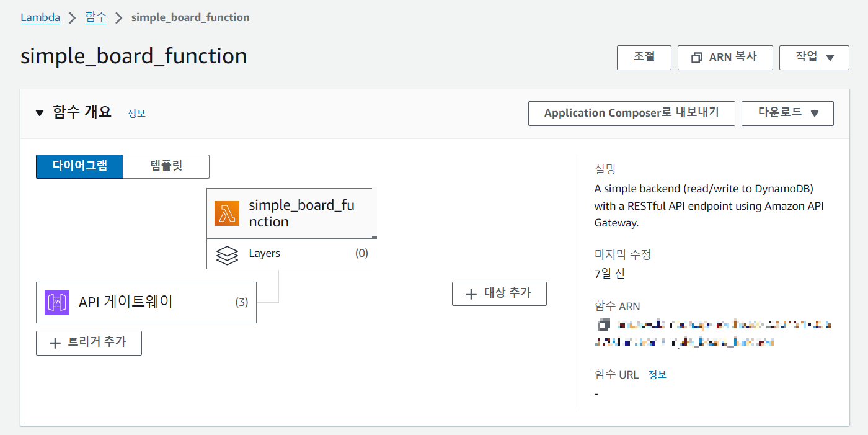Open 정보 link next to 함수 개요

click(136, 114)
